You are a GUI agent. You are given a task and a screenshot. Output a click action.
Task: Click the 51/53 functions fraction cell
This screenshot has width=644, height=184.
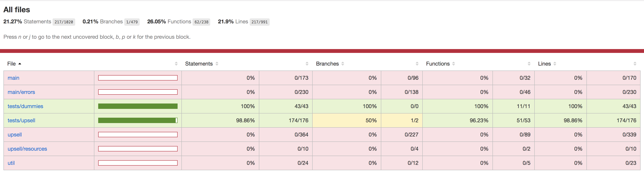(x=514, y=121)
